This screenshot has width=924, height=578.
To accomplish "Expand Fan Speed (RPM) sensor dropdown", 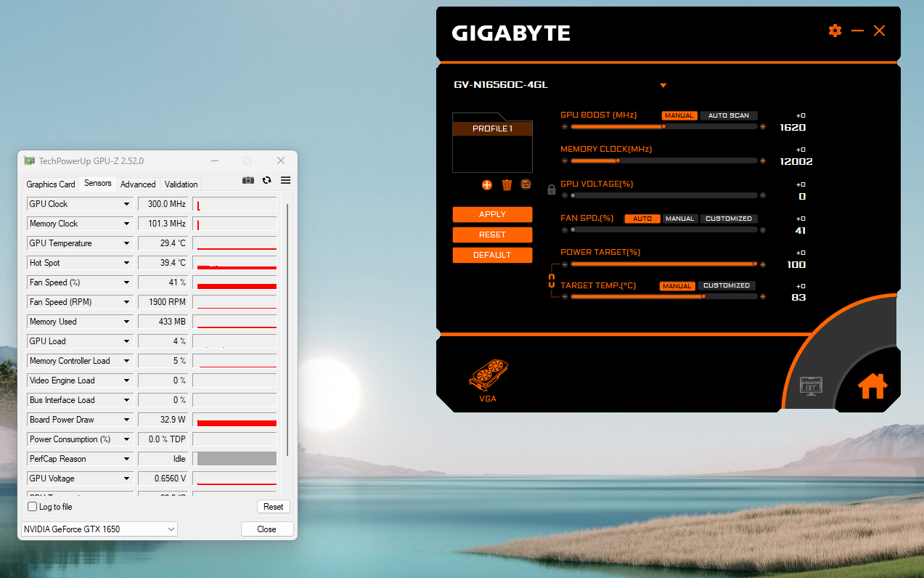I will click(127, 302).
